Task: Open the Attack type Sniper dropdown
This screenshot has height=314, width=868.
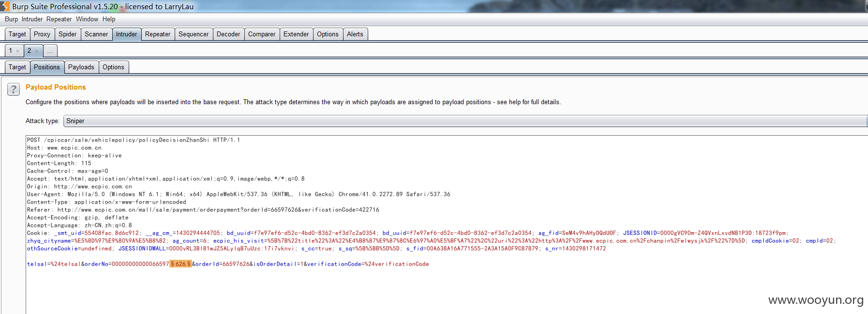Action: click(x=465, y=121)
